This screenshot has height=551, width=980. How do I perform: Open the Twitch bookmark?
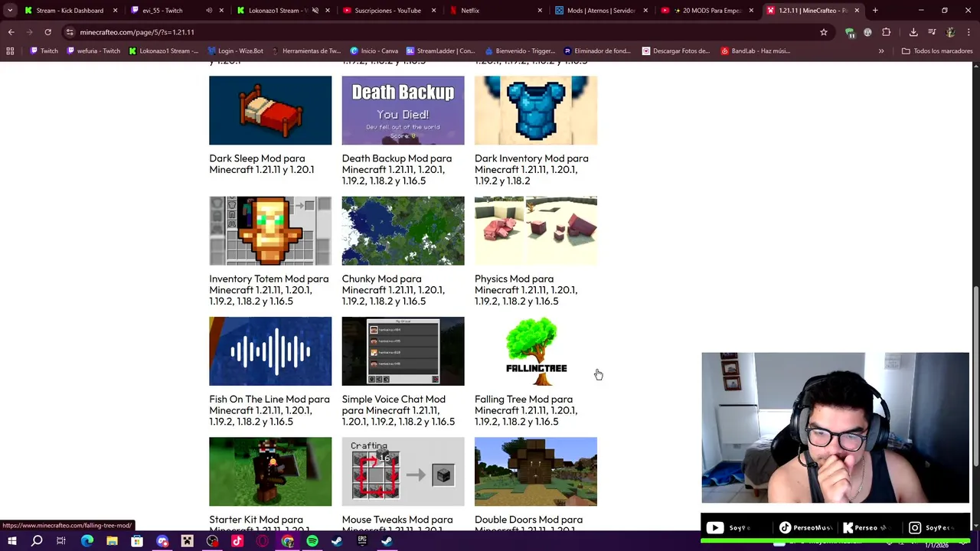[x=44, y=51]
